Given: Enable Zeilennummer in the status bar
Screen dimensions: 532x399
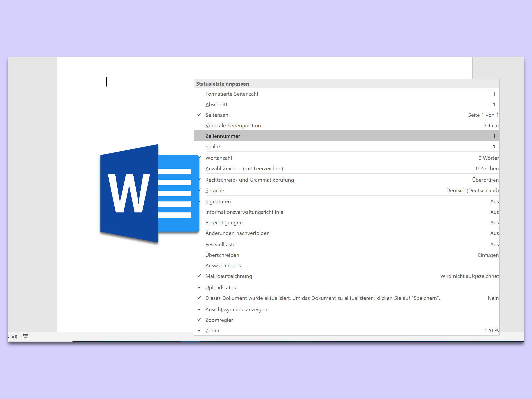Looking at the screenshot, I should tap(346, 136).
